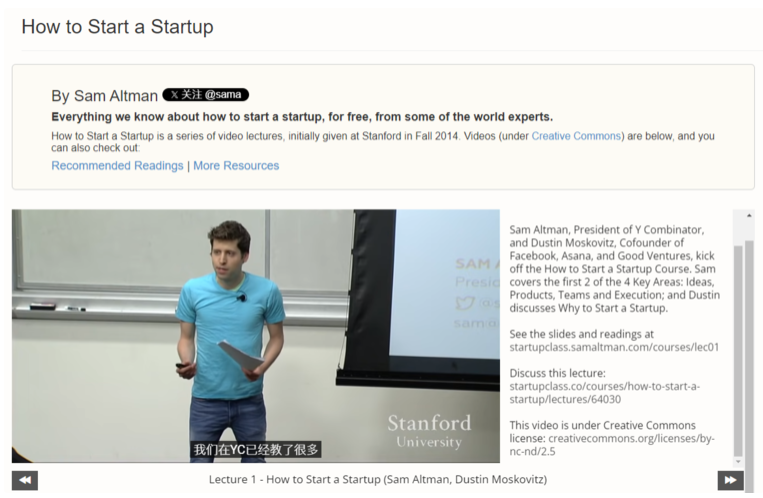763x498 pixels.
Task: Open the Recommended Readings link
Action: click(117, 166)
